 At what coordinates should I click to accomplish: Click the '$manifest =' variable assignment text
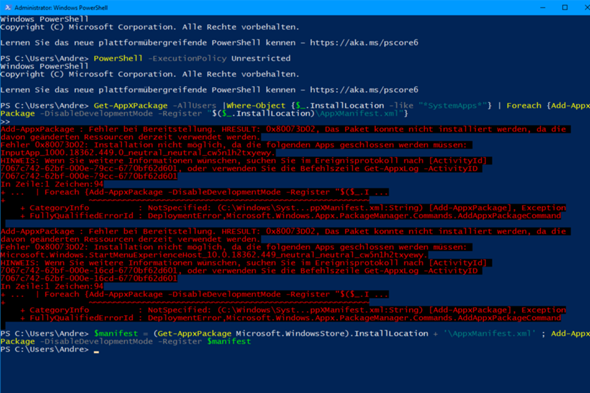tap(121, 334)
